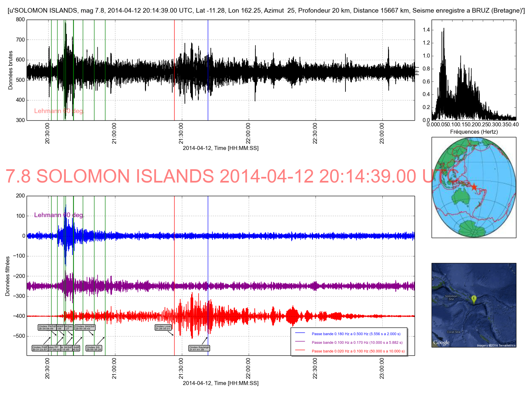Click legend entry Passe bande 0.020 Hz
Viewport: 532px width, 395px height.
click(x=358, y=351)
